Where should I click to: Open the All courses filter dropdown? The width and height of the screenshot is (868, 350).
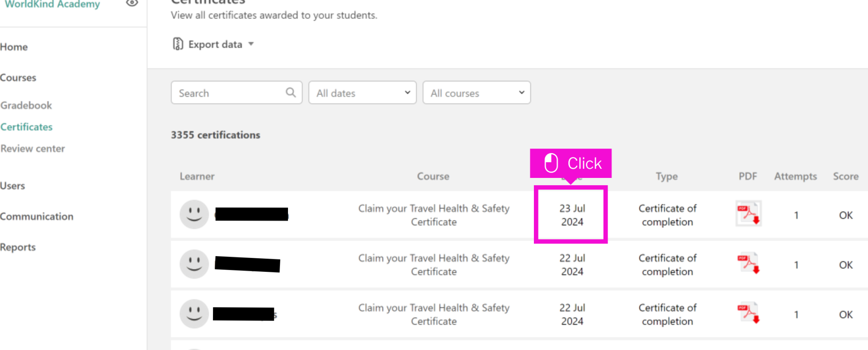click(x=476, y=93)
